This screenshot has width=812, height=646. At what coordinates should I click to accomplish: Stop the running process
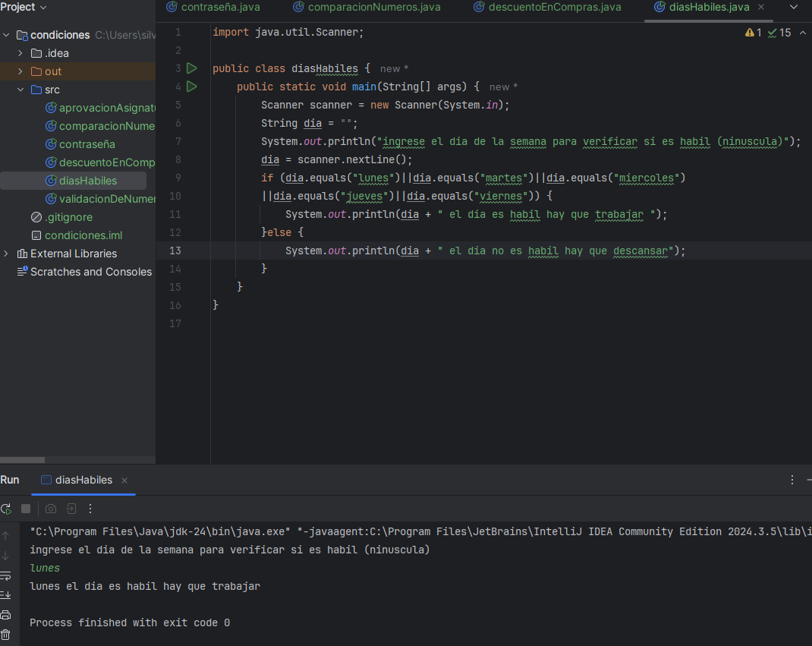point(26,509)
